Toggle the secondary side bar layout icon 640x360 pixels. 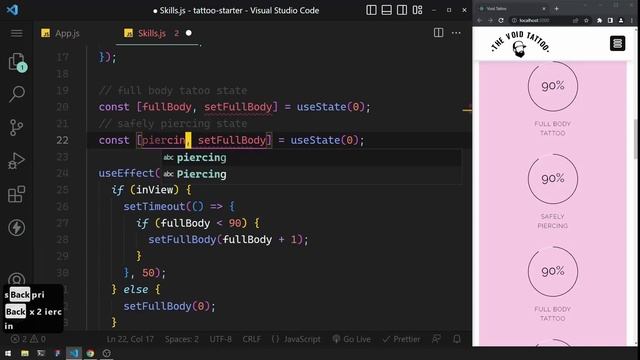[x=402, y=10]
